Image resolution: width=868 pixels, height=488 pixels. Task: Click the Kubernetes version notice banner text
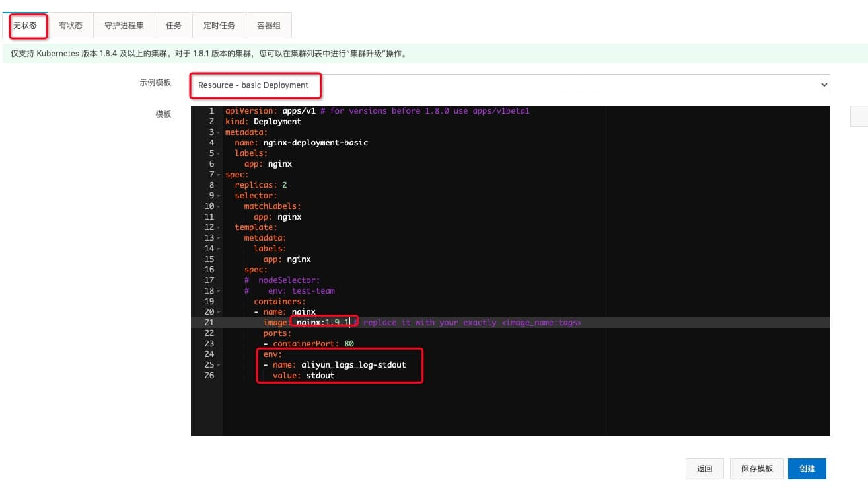(x=209, y=53)
